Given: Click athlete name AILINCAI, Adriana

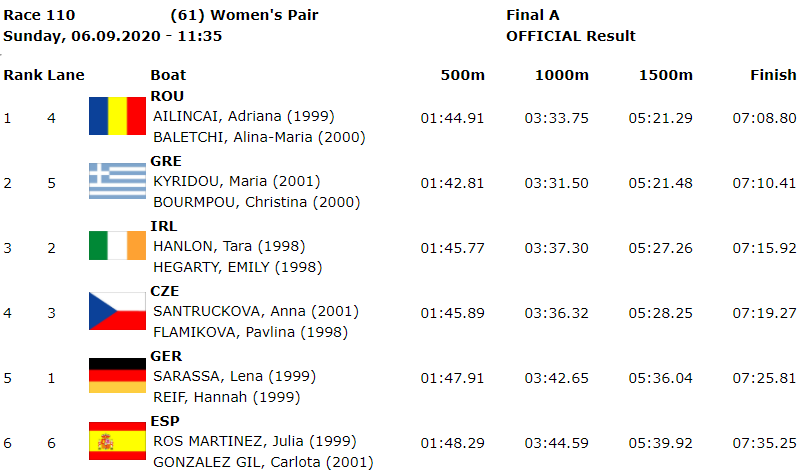Looking at the screenshot, I should point(217,117).
